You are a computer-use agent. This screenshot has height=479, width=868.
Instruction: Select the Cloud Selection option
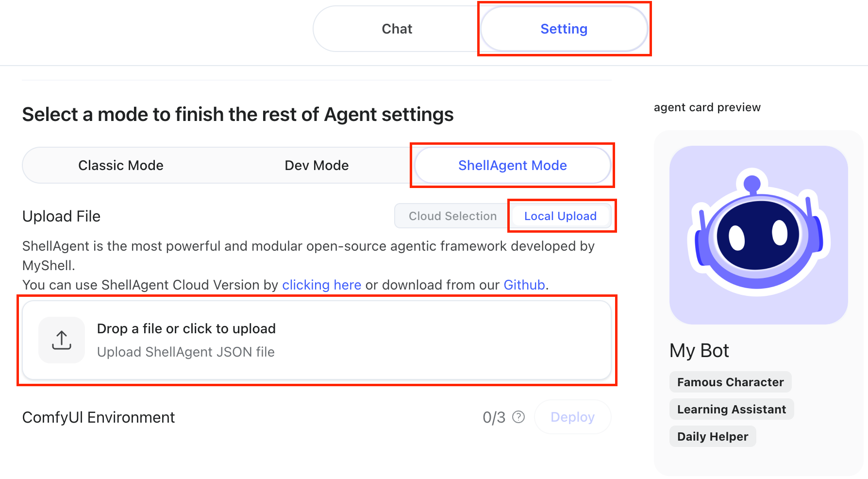pos(452,216)
